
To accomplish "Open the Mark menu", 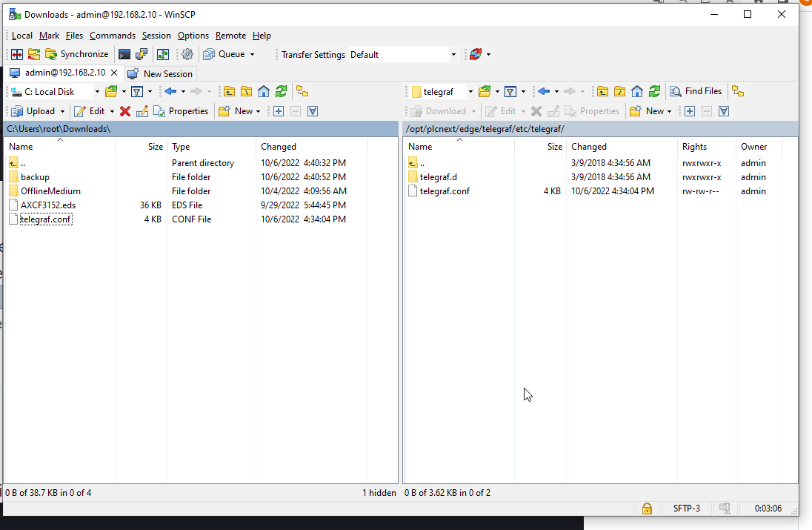I will click(x=49, y=36).
